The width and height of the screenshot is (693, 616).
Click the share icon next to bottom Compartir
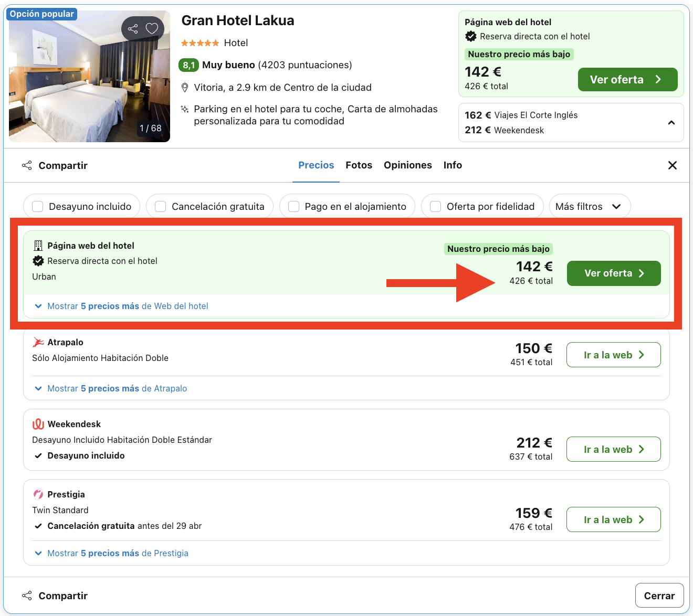pos(27,596)
